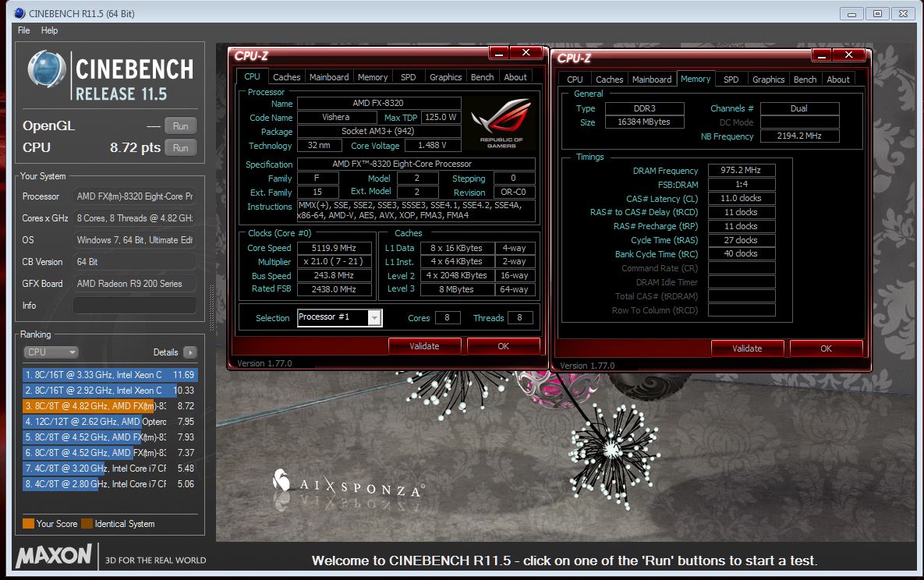The image size is (924, 580).
Task: Open Bench tab in CPU-Z processor window
Action: click(482, 76)
